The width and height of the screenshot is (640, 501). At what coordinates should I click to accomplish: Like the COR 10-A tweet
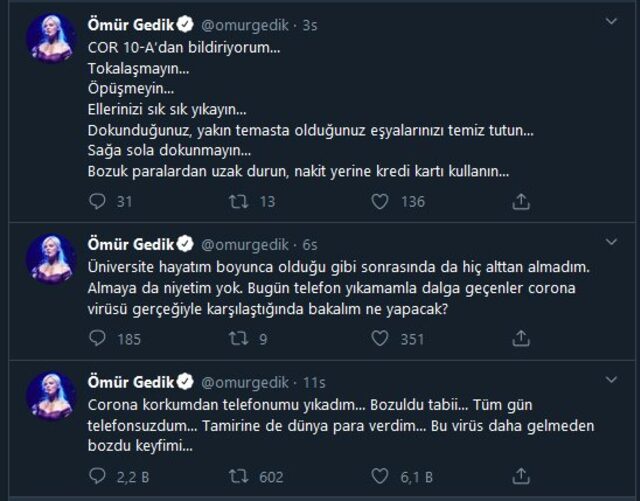click(x=380, y=201)
